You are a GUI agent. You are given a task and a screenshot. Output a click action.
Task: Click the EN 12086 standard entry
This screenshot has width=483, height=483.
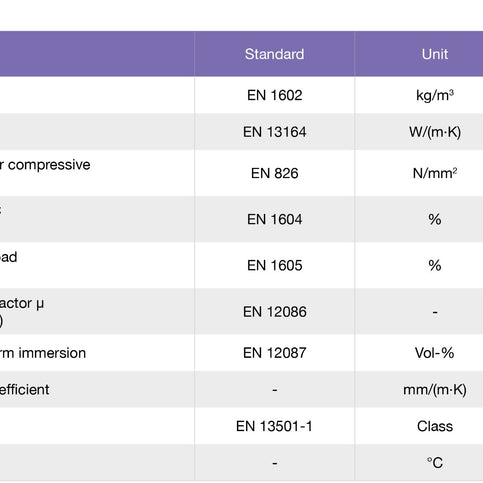(275, 312)
